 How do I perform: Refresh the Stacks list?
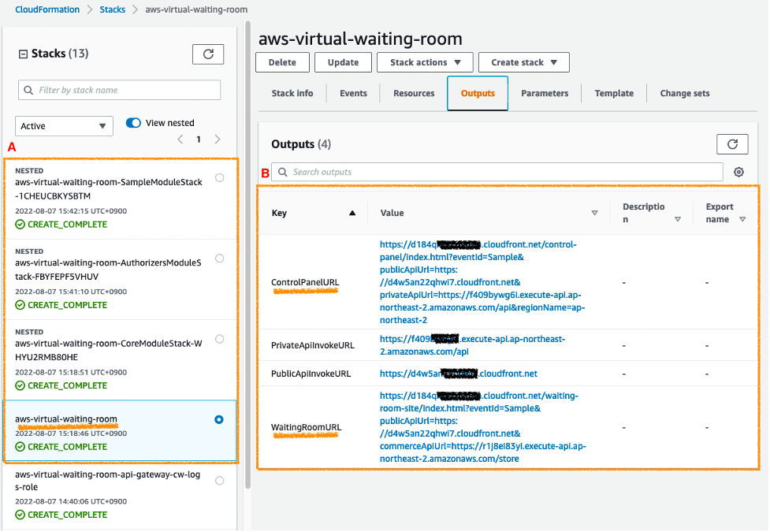tap(208, 54)
